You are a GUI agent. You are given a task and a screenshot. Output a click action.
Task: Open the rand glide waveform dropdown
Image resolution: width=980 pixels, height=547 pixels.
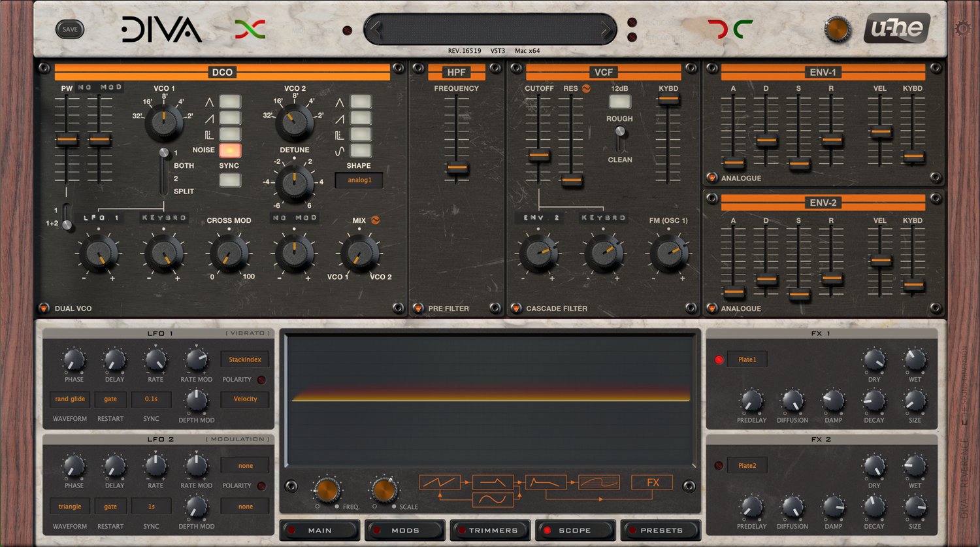point(70,399)
